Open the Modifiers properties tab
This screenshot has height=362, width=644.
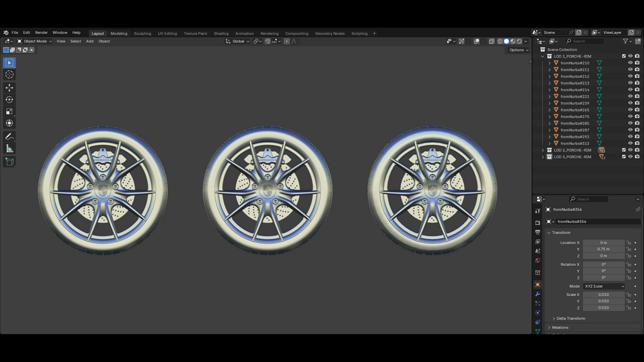[x=538, y=294]
